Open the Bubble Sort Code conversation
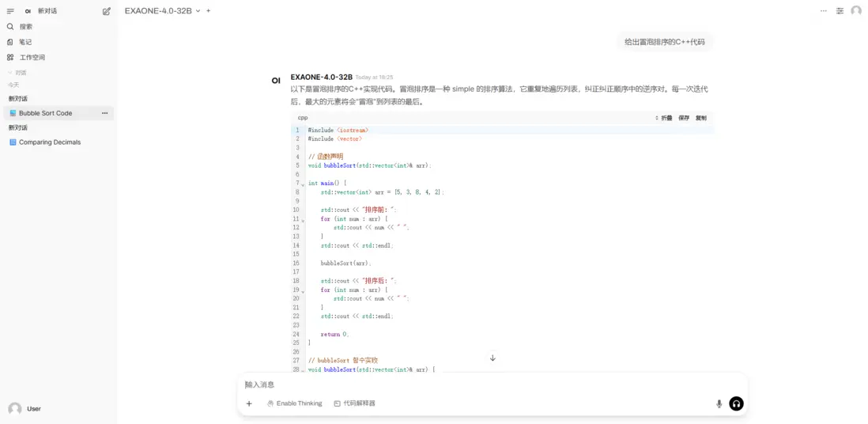 (x=58, y=113)
